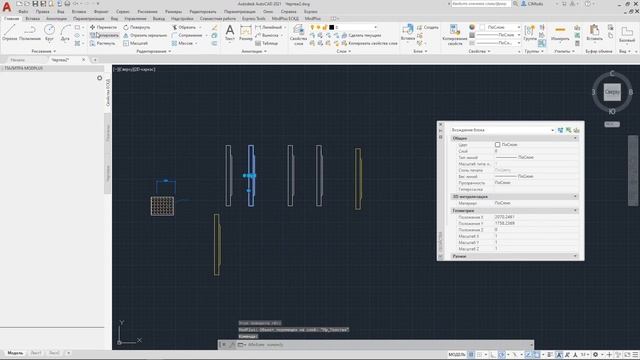Click the Обрезать (Trim) command

tap(184, 27)
